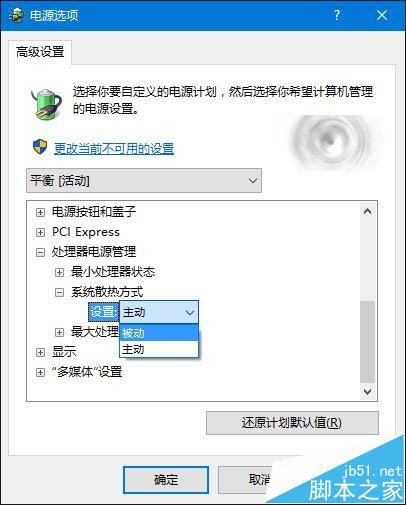Collapse 系统散热方式 node
The width and height of the screenshot is (406, 505).
coord(59,292)
